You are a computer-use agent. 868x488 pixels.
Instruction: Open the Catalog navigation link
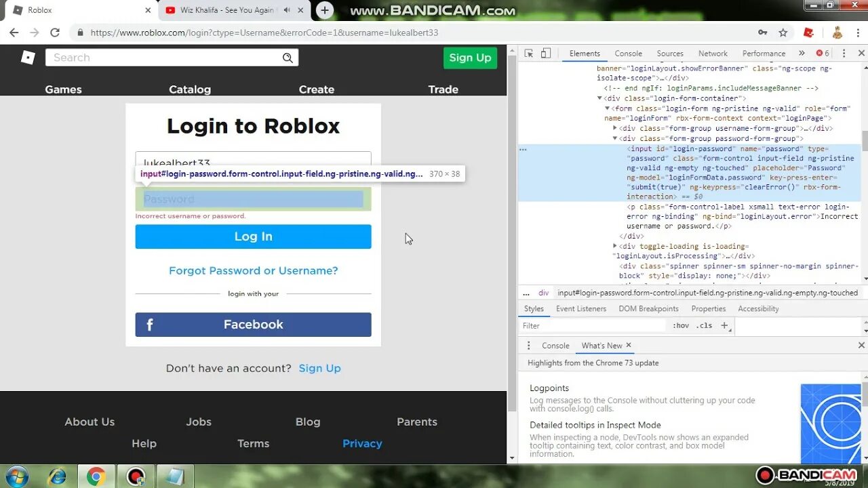(x=190, y=89)
